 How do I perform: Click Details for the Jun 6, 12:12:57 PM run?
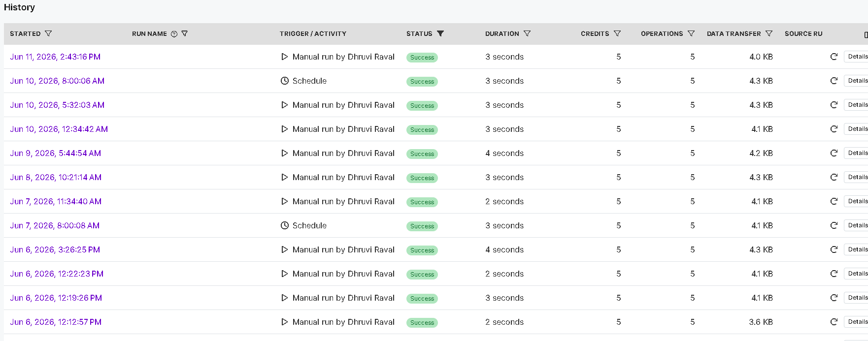pyautogui.click(x=857, y=322)
